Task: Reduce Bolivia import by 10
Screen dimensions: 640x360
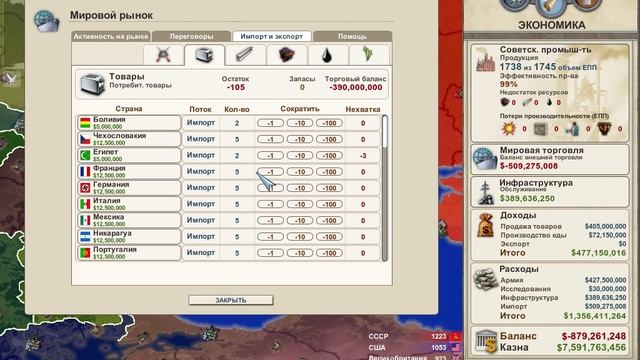Action: pos(300,123)
